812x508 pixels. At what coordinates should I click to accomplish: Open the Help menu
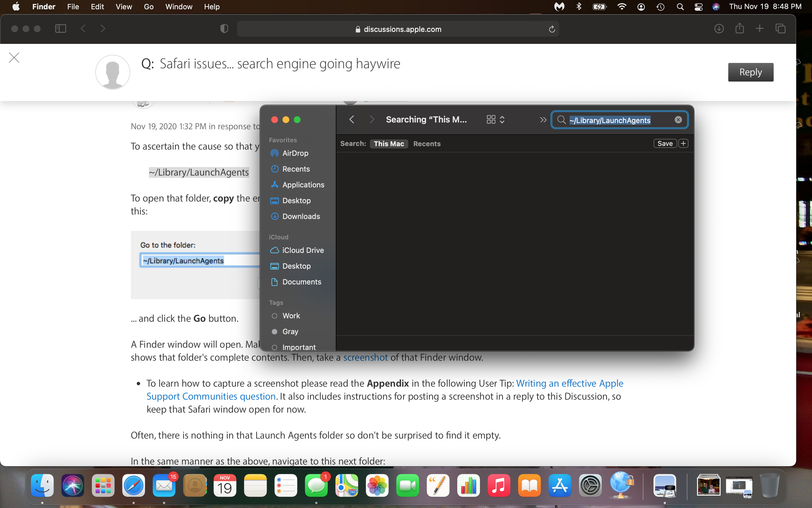point(212,7)
